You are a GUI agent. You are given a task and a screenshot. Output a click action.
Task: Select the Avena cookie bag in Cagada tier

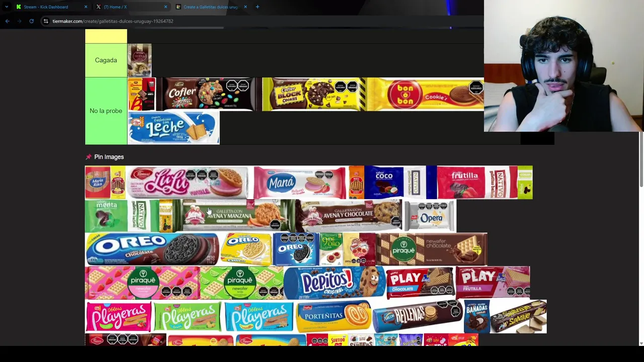[139, 60]
